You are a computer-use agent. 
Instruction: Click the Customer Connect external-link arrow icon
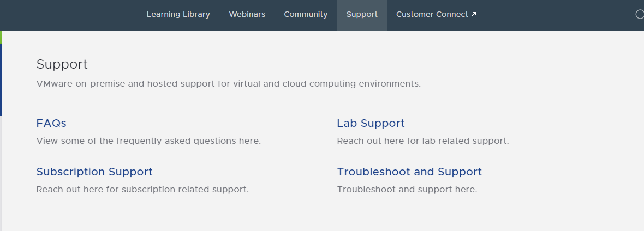(474, 14)
